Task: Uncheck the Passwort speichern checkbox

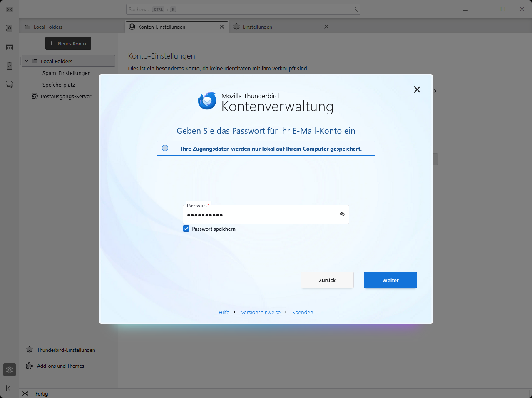Action: [186, 229]
